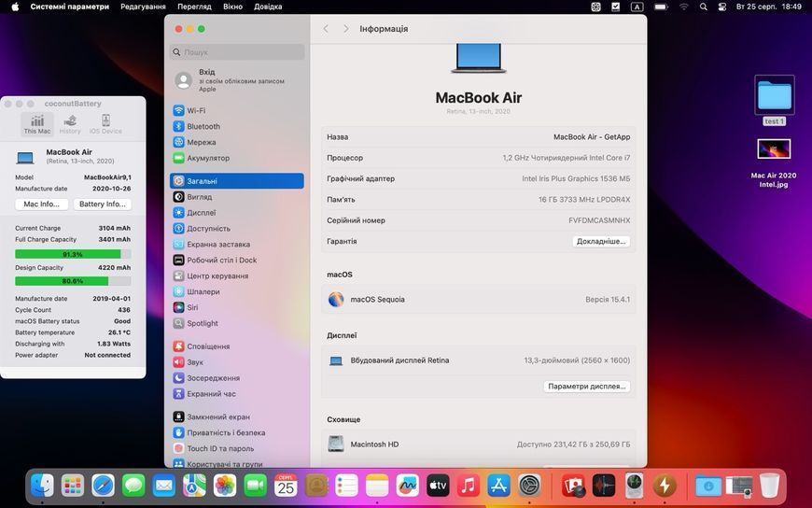Open Сповіщення settings

pyautogui.click(x=237, y=346)
